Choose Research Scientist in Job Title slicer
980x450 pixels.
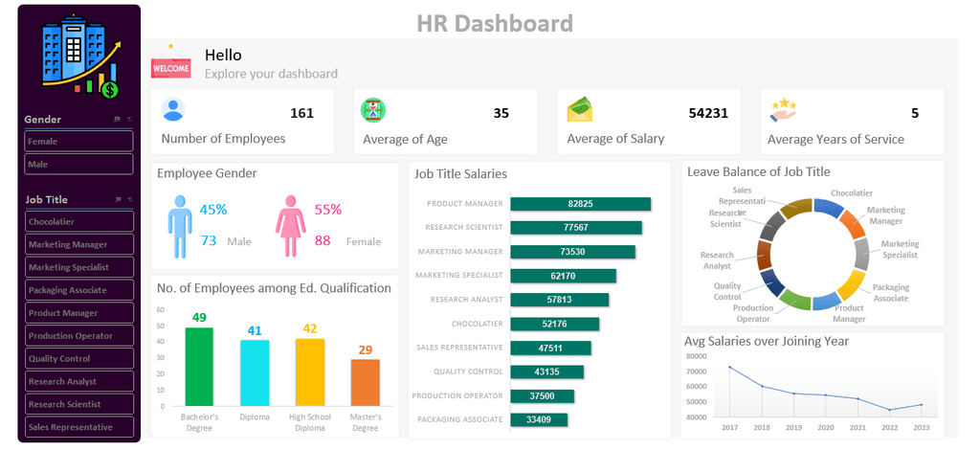[79, 404]
